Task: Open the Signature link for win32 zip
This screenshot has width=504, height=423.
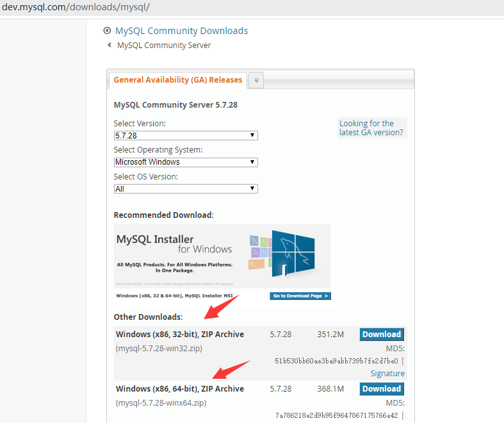Action: click(387, 374)
